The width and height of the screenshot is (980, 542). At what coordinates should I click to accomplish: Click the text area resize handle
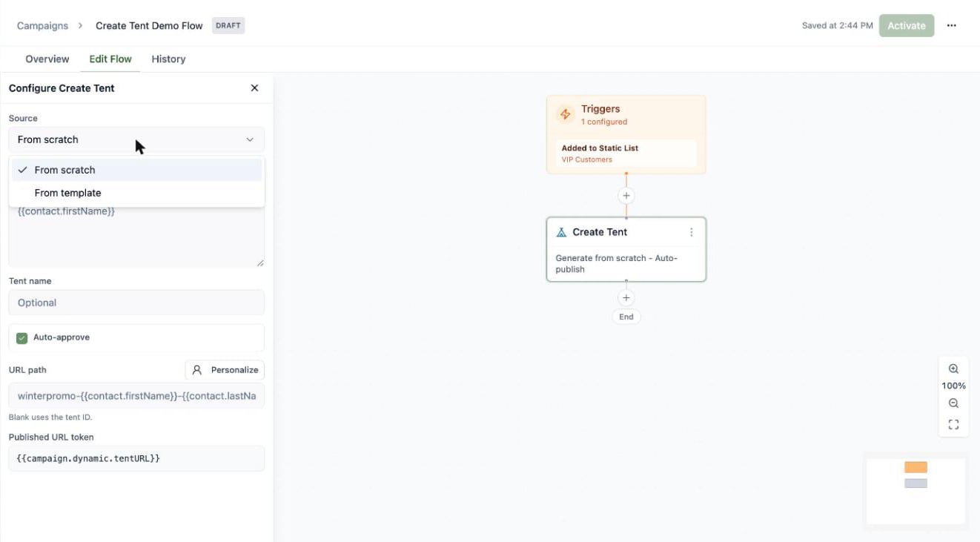[260, 263]
